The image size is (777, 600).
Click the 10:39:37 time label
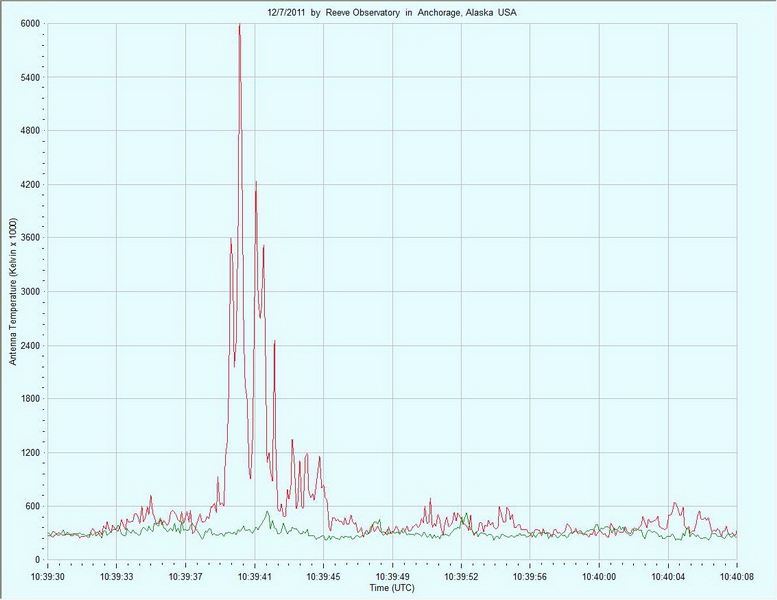click(185, 577)
